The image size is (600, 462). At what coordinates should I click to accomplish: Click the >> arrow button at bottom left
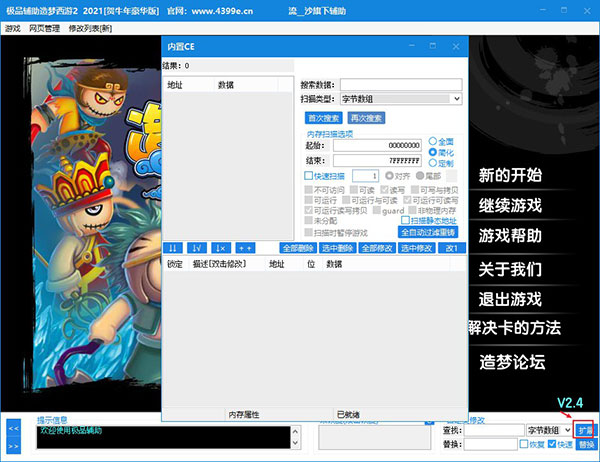coord(14,442)
